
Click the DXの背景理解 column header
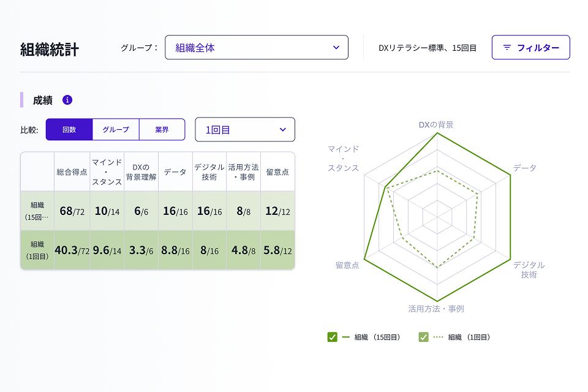141,171
